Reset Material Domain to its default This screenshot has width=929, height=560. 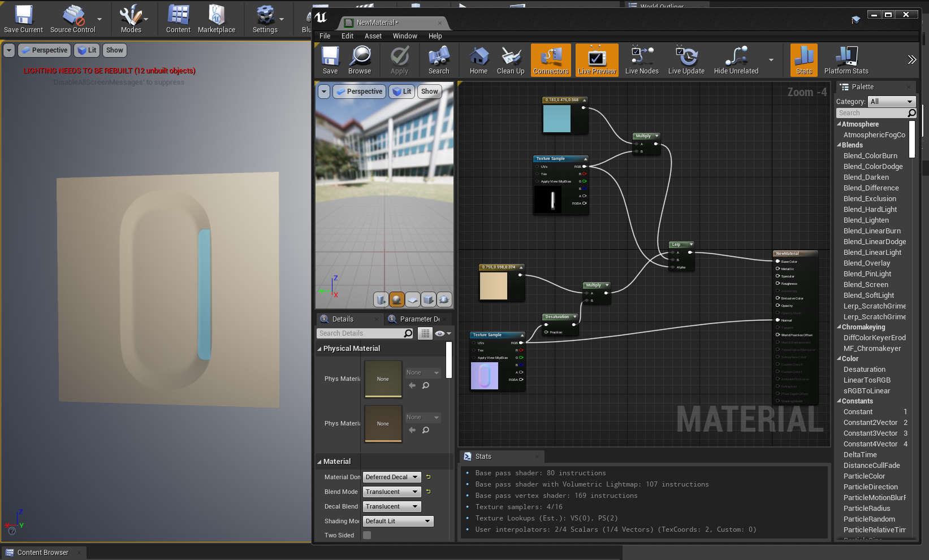click(429, 477)
